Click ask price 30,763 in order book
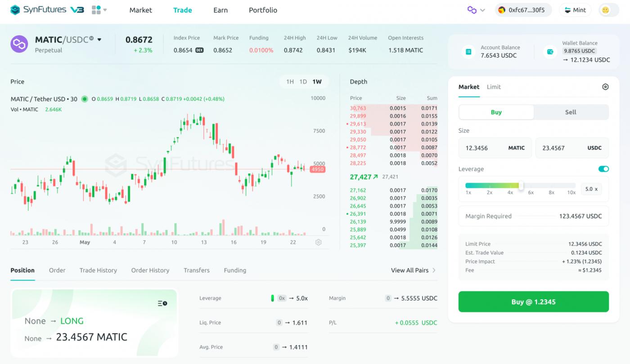Image resolution: width=630 pixels, height=364 pixels. (359, 108)
